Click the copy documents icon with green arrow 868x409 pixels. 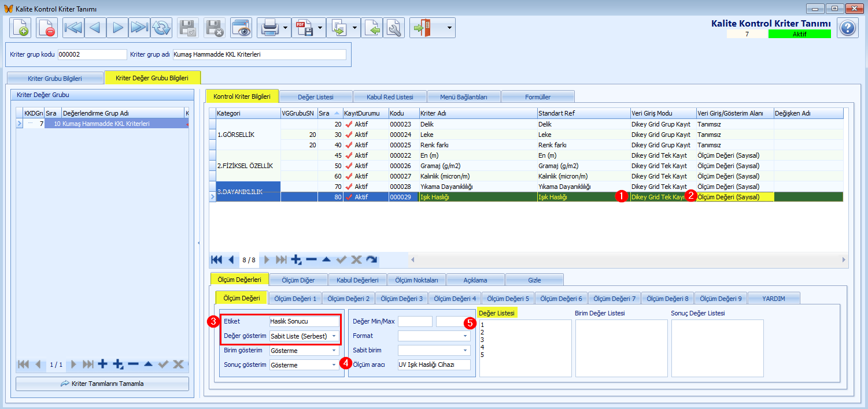[x=338, y=28]
